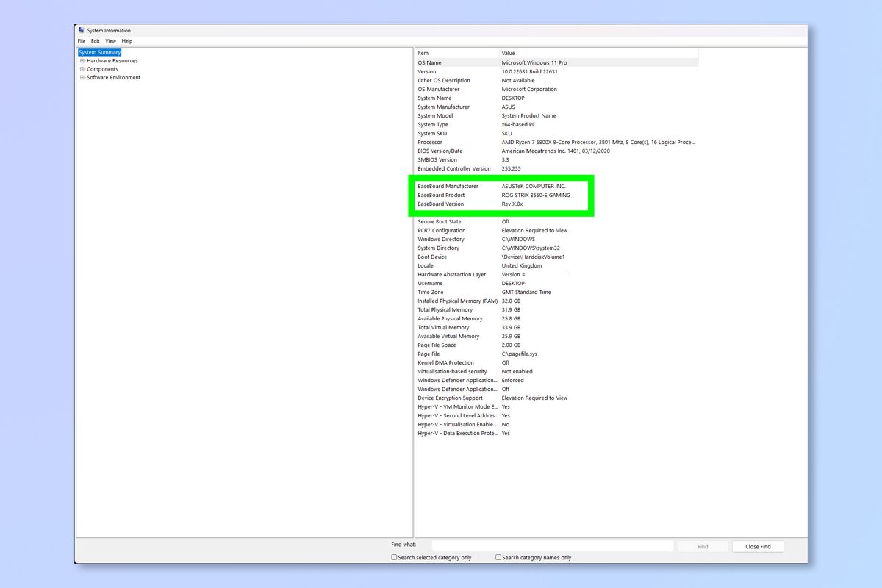
Task: Click the System Information icon in the title bar
Action: 82,30
